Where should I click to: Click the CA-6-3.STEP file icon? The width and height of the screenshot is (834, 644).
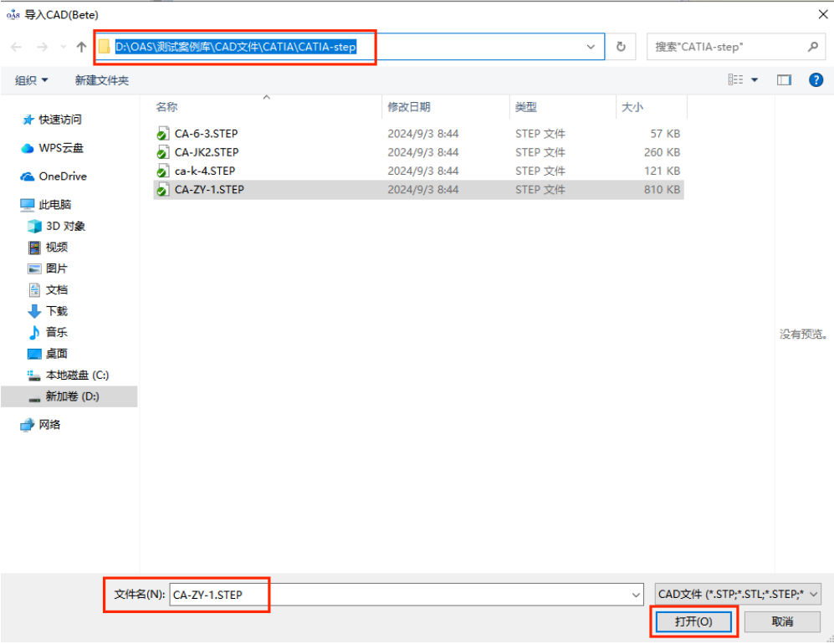[163, 134]
